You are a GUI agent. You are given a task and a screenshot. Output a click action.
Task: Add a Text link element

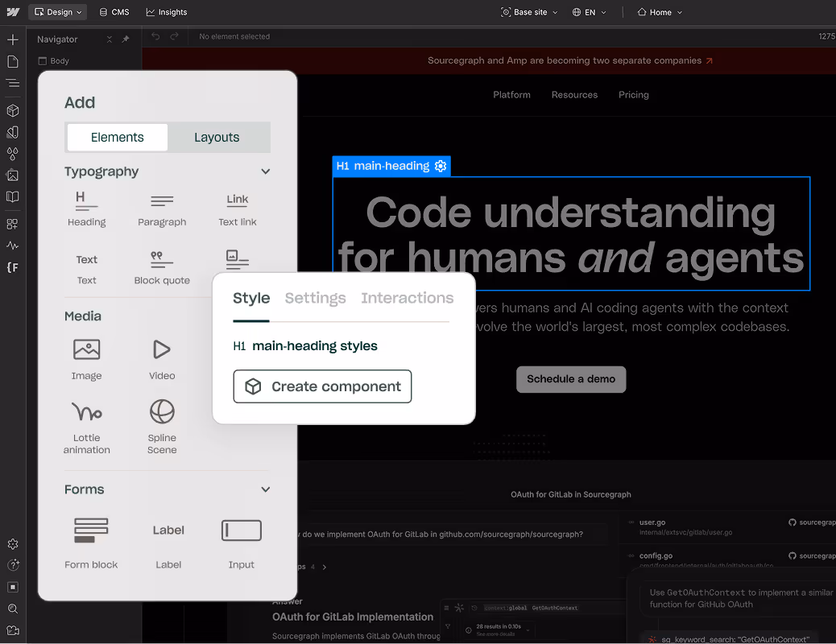[238, 208]
